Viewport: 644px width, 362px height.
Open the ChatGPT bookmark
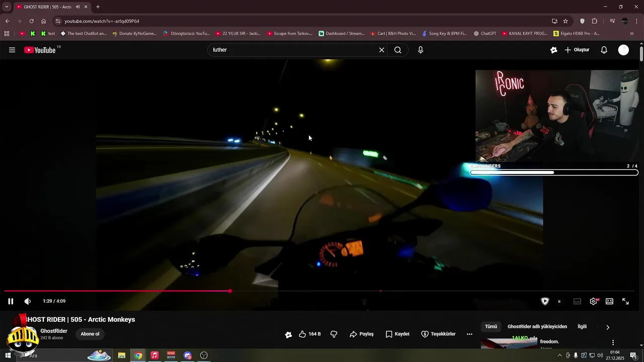tap(485, 34)
